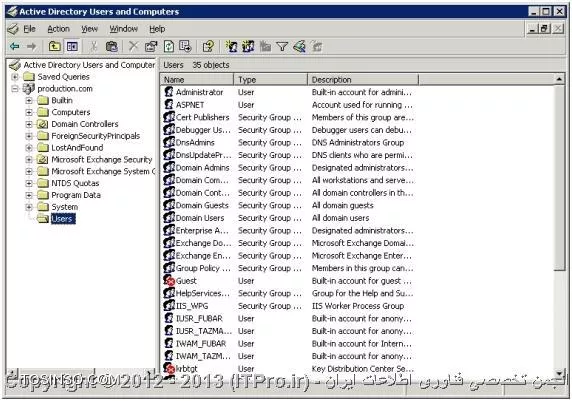This screenshot has width=572, height=401.
Task: Sort list by Name column header
Action: pos(197,79)
